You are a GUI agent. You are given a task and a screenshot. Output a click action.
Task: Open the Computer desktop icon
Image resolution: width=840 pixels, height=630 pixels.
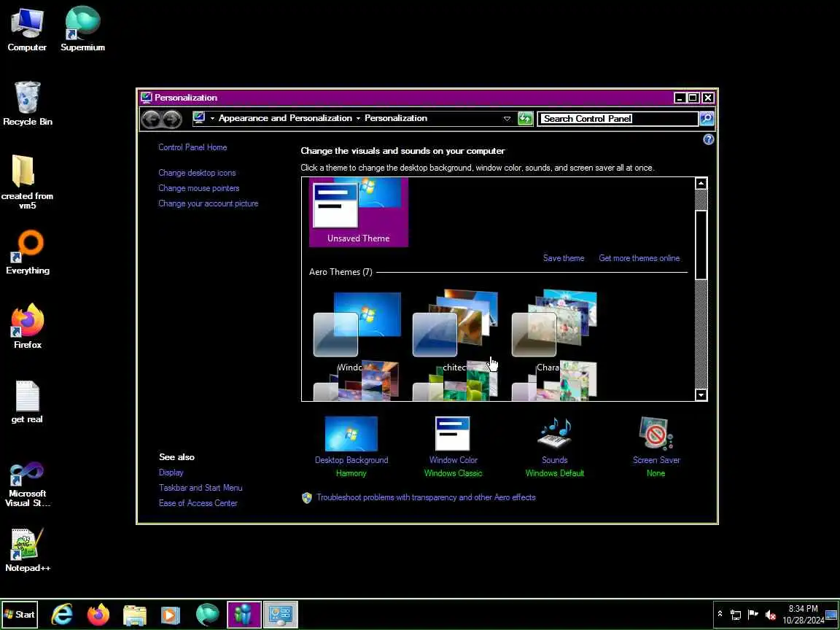27,30
